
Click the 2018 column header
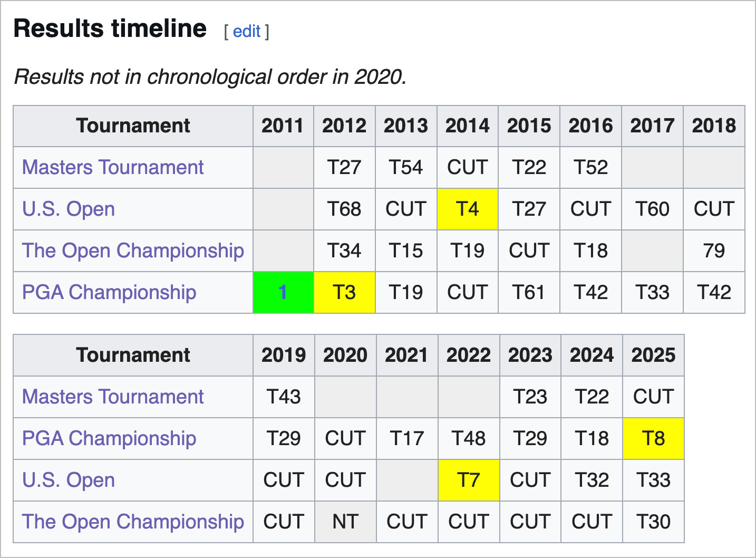tap(714, 126)
